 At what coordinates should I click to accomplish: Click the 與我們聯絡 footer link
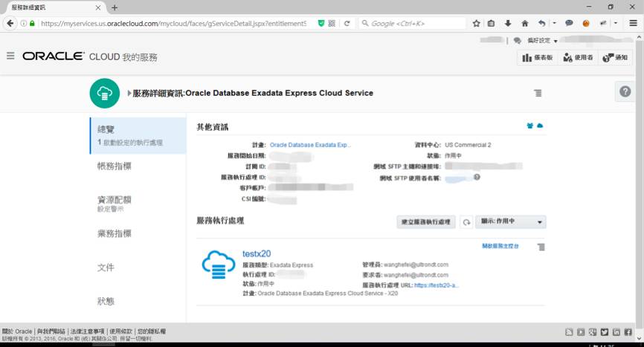coord(51,331)
